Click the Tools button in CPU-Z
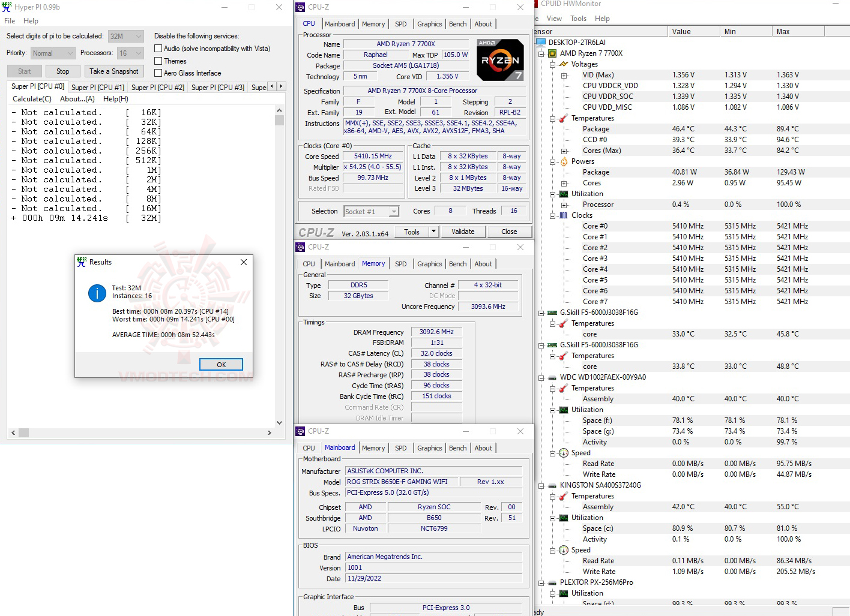This screenshot has height=616, width=850. coord(412,232)
